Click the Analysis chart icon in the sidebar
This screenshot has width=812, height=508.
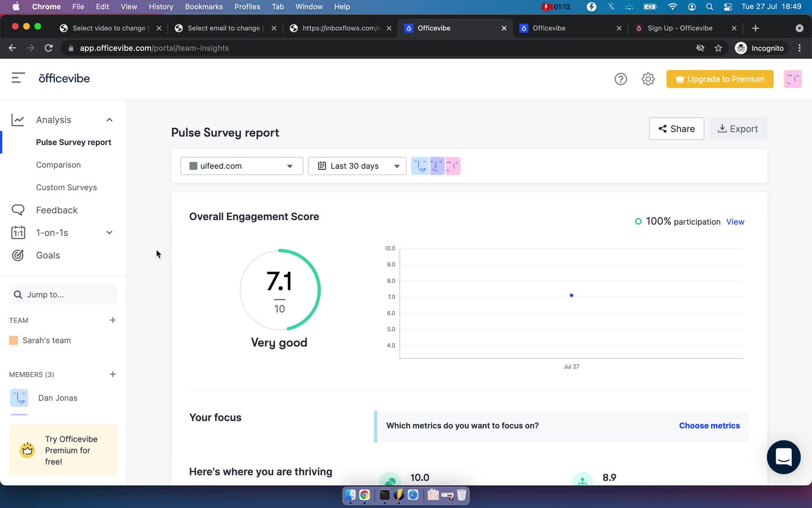(18, 120)
